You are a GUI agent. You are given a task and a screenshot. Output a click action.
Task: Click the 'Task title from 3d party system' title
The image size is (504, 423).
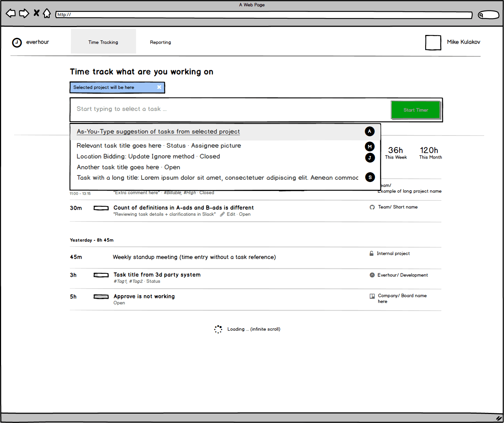click(157, 275)
